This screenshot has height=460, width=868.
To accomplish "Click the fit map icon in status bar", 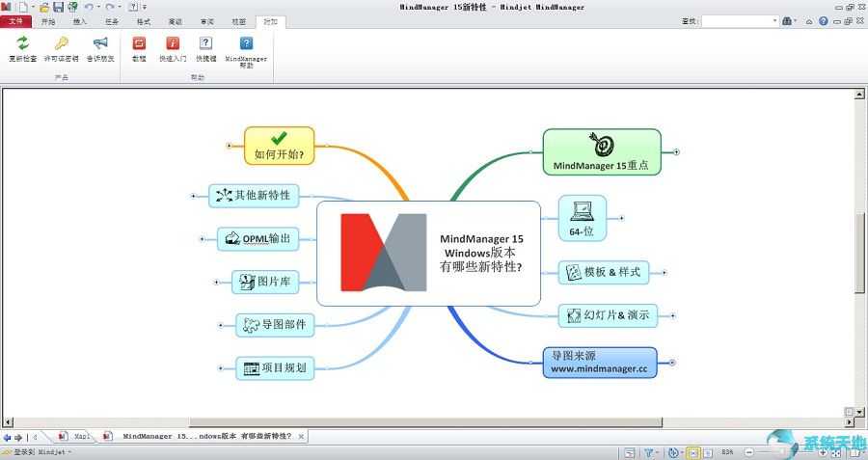I will pyautogui.click(x=836, y=453).
